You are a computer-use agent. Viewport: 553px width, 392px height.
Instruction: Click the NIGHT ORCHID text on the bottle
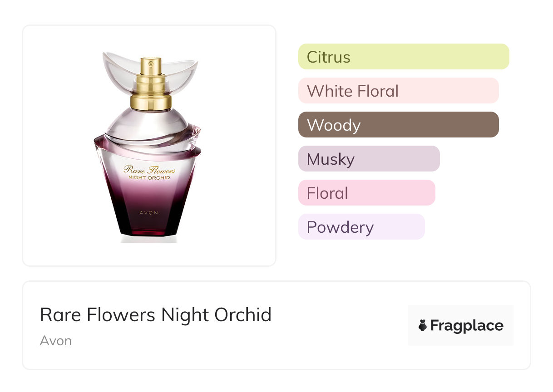[149, 178]
